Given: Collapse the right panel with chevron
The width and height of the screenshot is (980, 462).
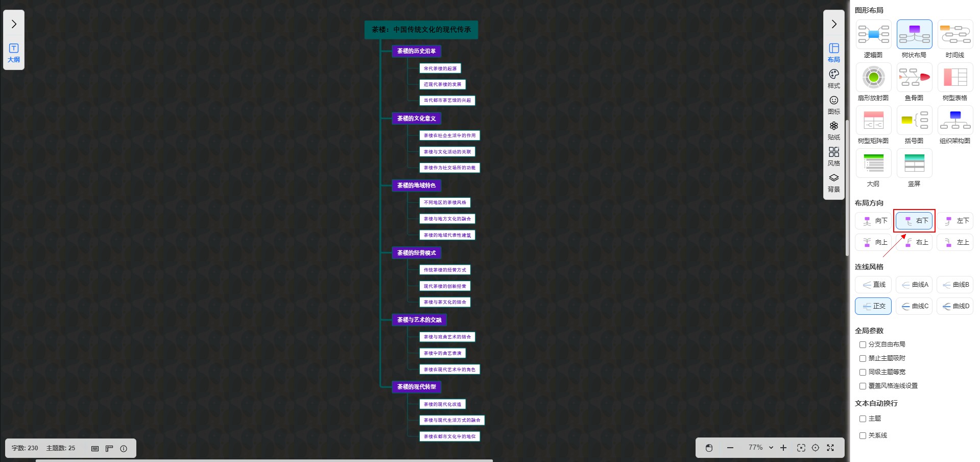Looking at the screenshot, I should 833,24.
